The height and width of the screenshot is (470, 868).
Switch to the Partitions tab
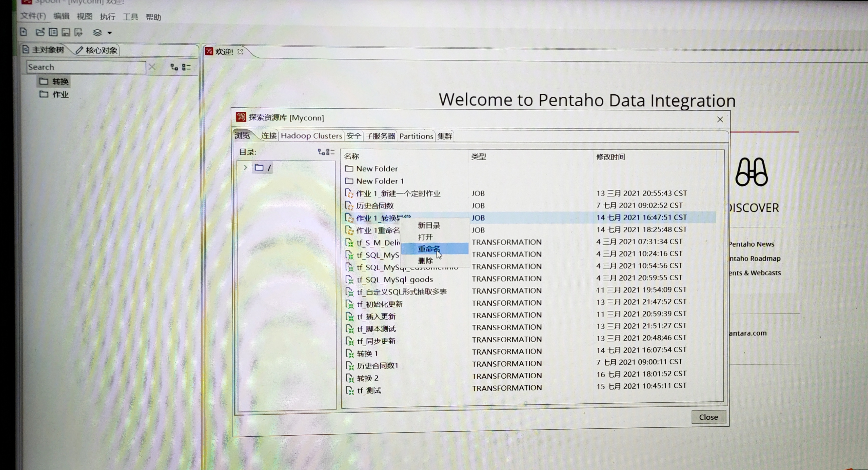coord(416,136)
